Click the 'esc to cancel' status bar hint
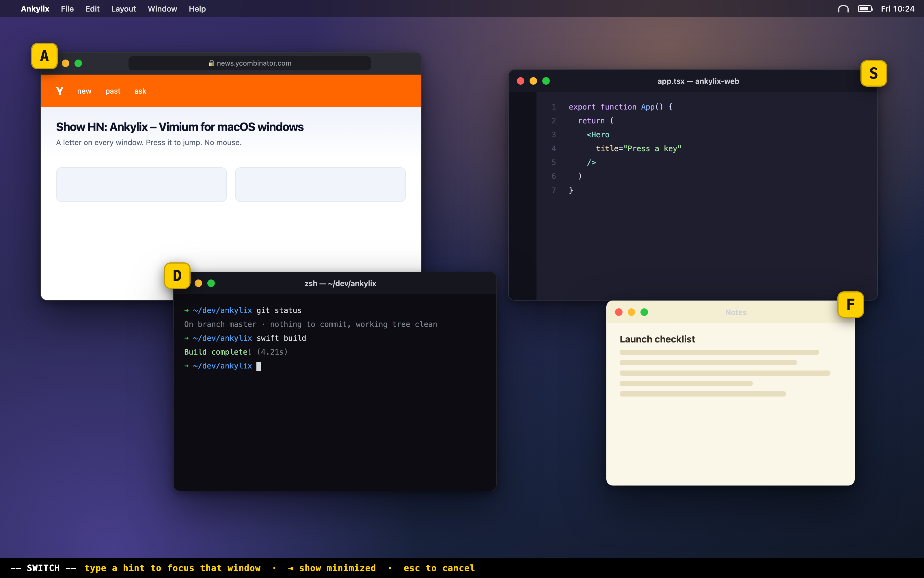The height and width of the screenshot is (578, 924). 439,568
